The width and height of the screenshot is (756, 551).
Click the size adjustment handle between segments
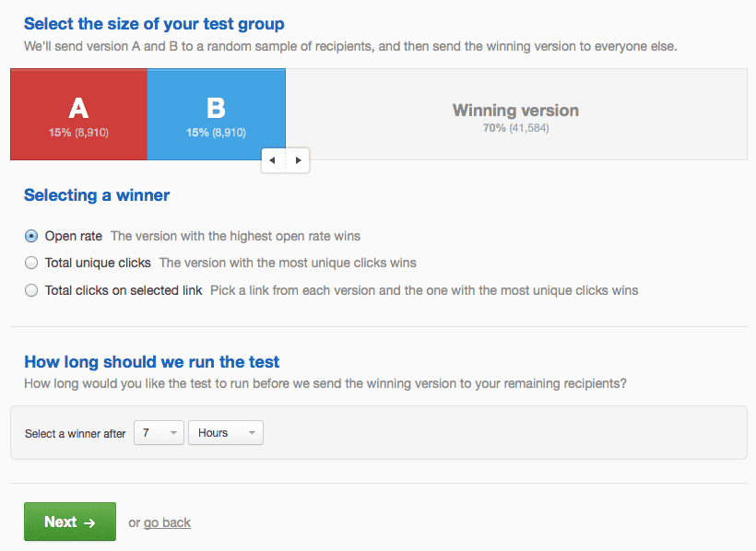point(286,159)
